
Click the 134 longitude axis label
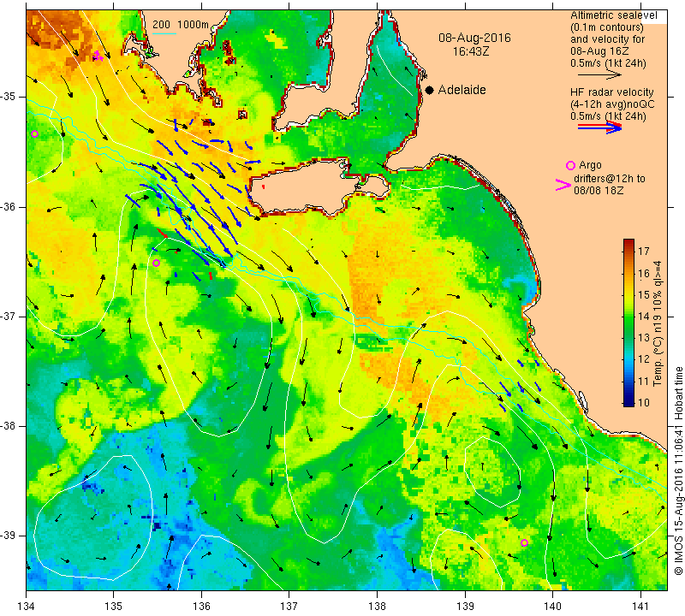pyautogui.click(x=27, y=606)
